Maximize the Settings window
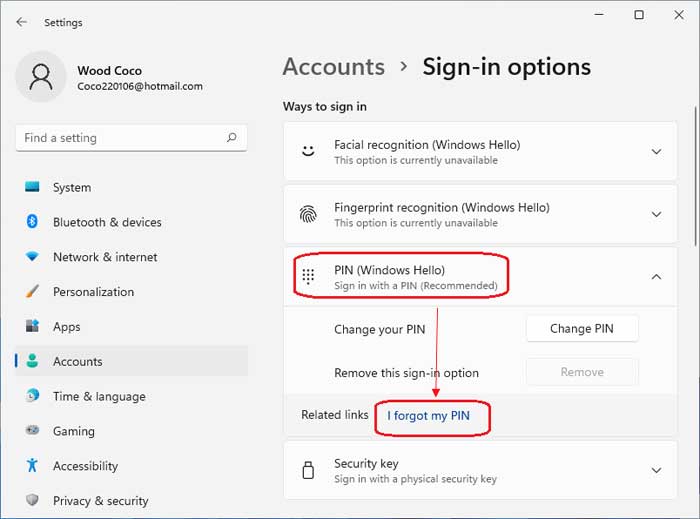Screen dimensions: 700x519 639,15
